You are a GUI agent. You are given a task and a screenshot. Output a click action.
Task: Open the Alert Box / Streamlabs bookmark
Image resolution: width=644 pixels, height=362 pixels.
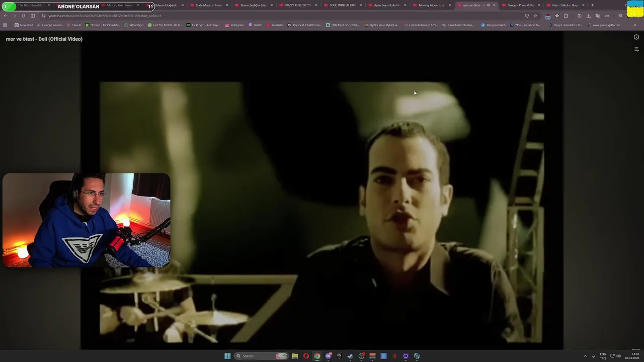[x=343, y=25]
